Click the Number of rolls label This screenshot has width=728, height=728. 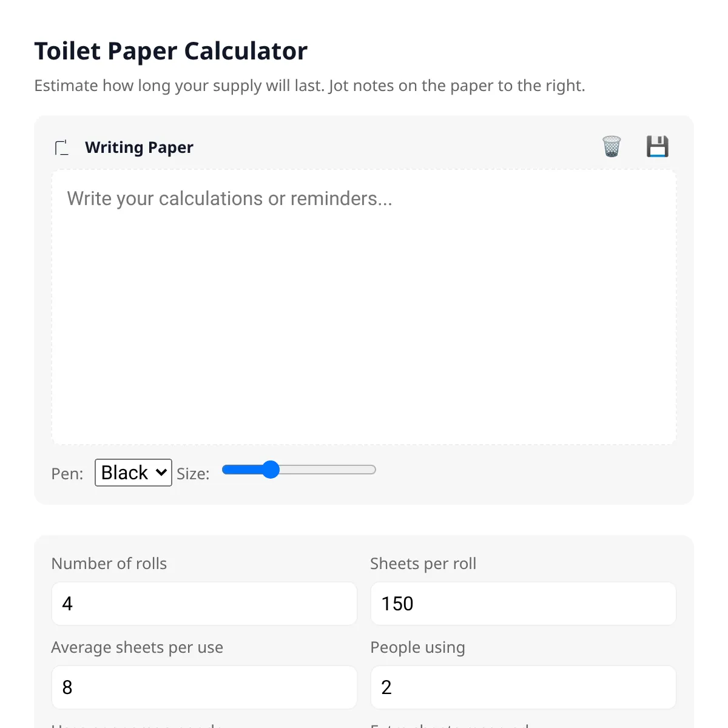point(109,564)
